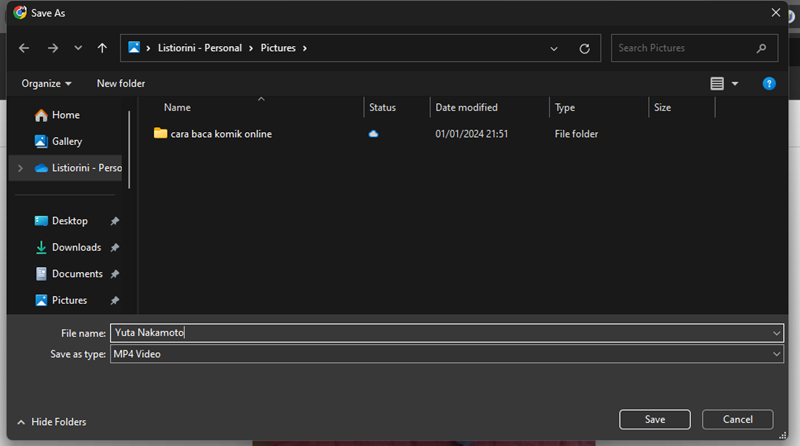The image size is (800, 446).
Task: Click the Back navigation arrow
Action: (24, 48)
